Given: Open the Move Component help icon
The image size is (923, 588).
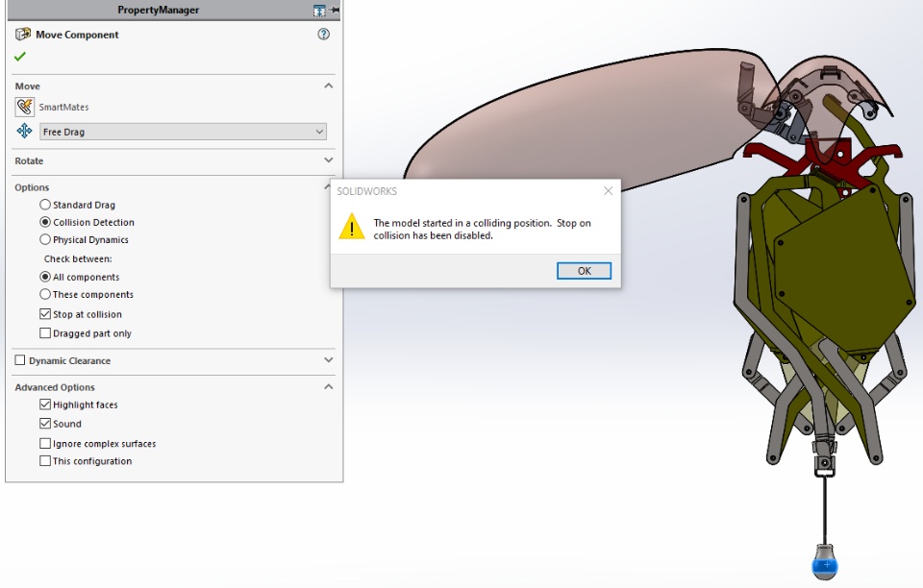Looking at the screenshot, I should pos(324,34).
